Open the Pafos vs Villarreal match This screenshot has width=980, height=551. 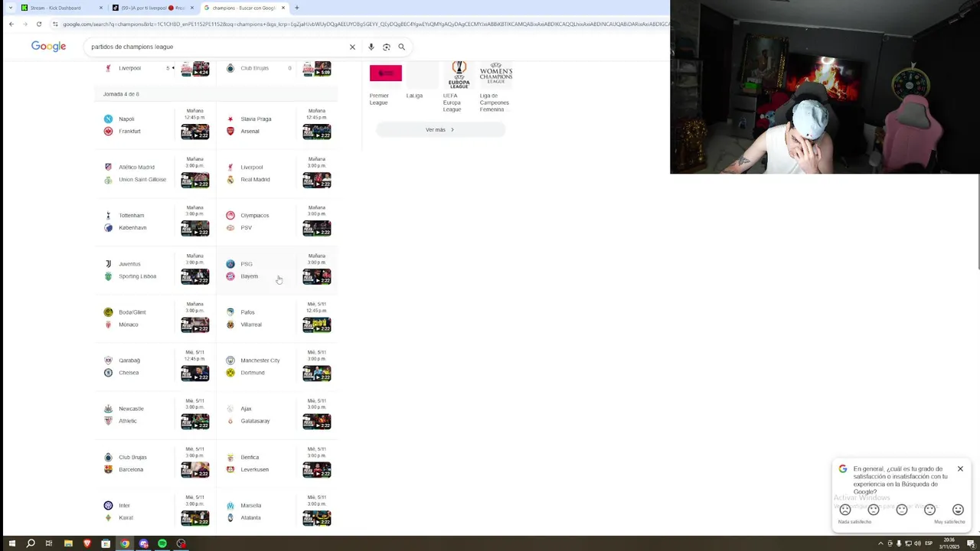(277, 318)
